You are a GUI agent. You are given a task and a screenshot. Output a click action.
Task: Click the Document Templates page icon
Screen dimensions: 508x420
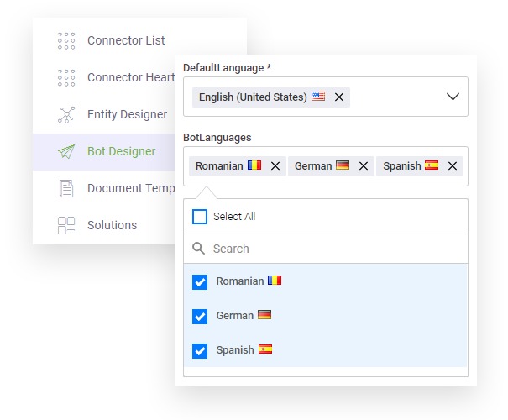66,188
